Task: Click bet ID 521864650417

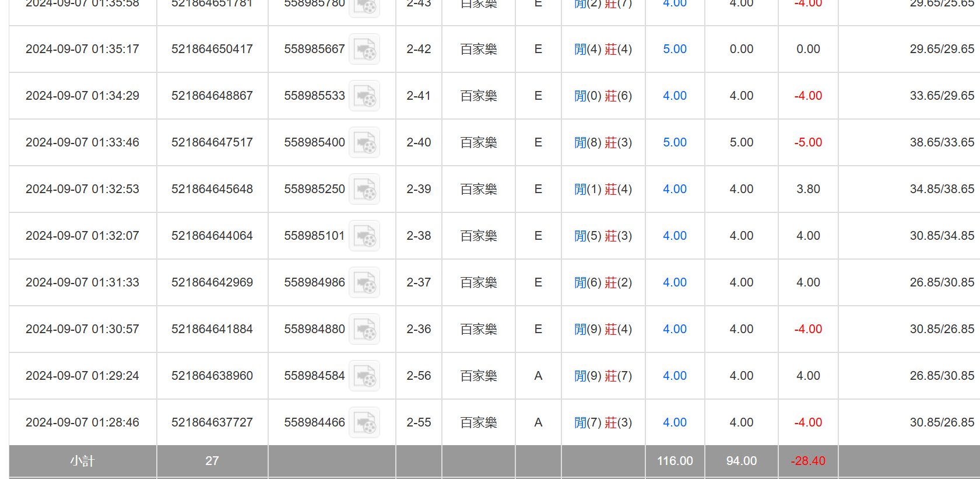Action: 212,49
